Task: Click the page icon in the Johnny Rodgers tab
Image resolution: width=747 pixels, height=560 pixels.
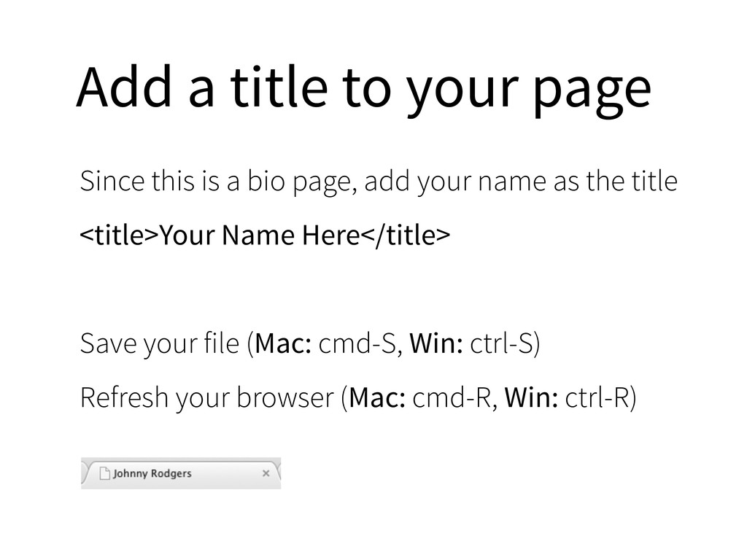Action: pos(104,473)
